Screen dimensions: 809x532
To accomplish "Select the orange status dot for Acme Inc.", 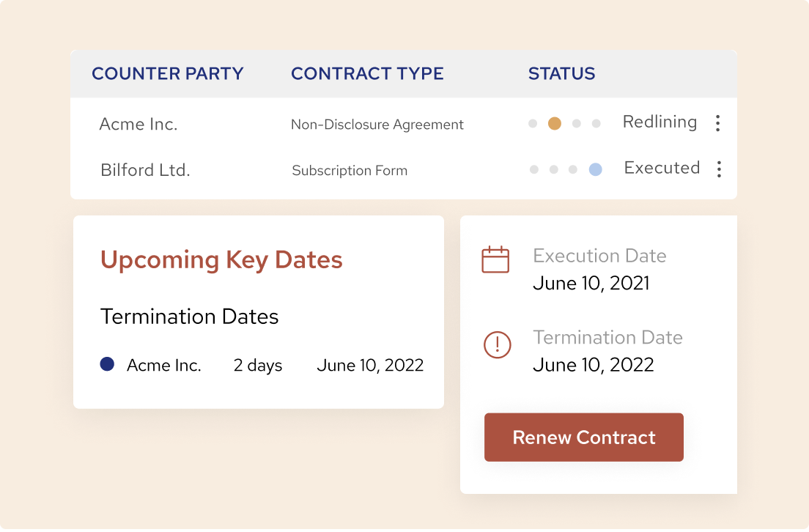I will 554,123.
